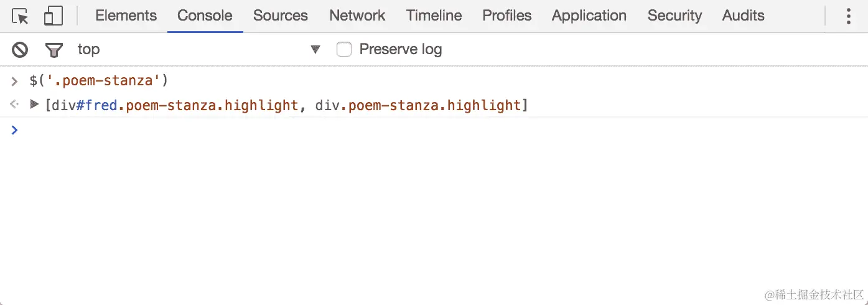The image size is (868, 305).
Task: Show the Application tab
Action: coord(589,16)
